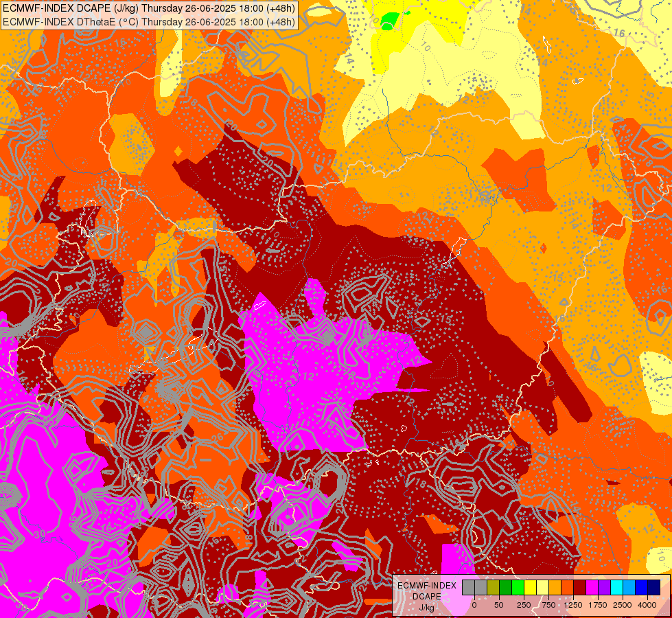This screenshot has height=618, width=672.
Task: Click the DCAPE (J/kg) title line
Action: [148, 8]
